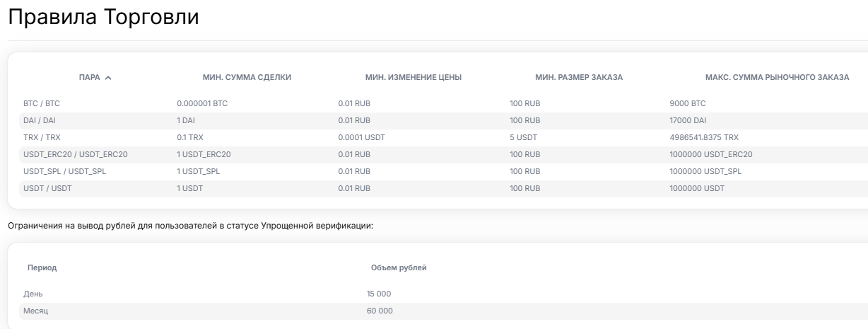Click the 0.000001 BTC minimum deal value

[202, 103]
